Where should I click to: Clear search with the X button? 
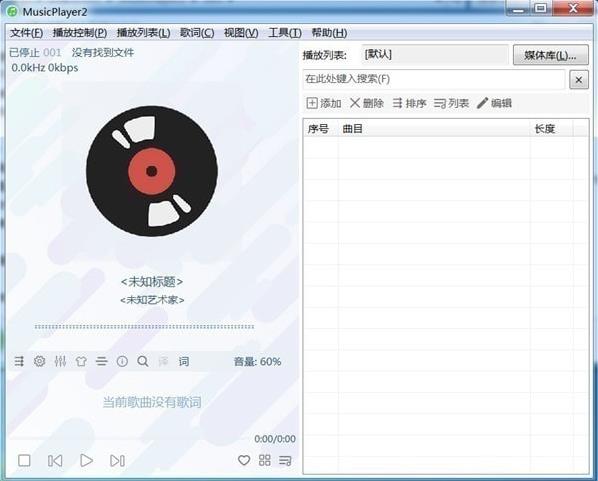coord(579,80)
